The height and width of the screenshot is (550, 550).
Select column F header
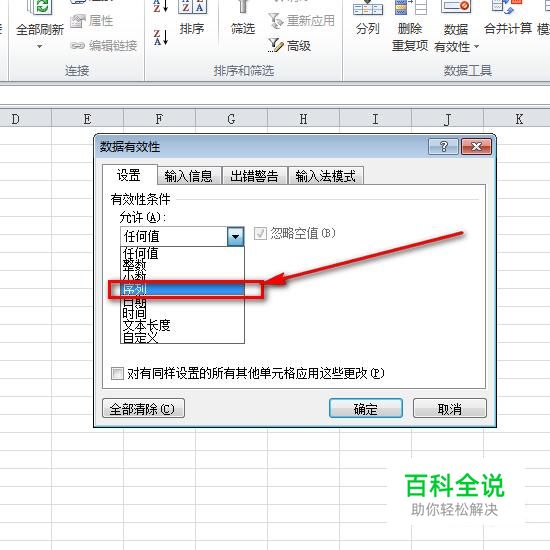[159, 119]
